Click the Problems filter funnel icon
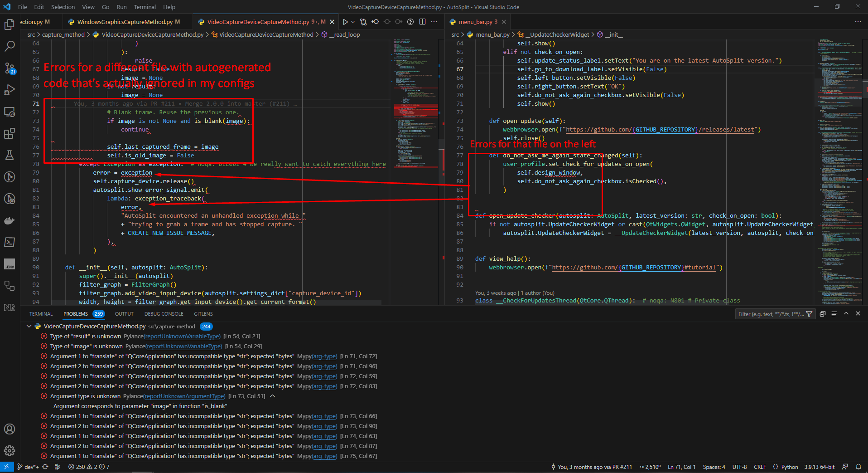The width and height of the screenshot is (868, 473). point(809,314)
